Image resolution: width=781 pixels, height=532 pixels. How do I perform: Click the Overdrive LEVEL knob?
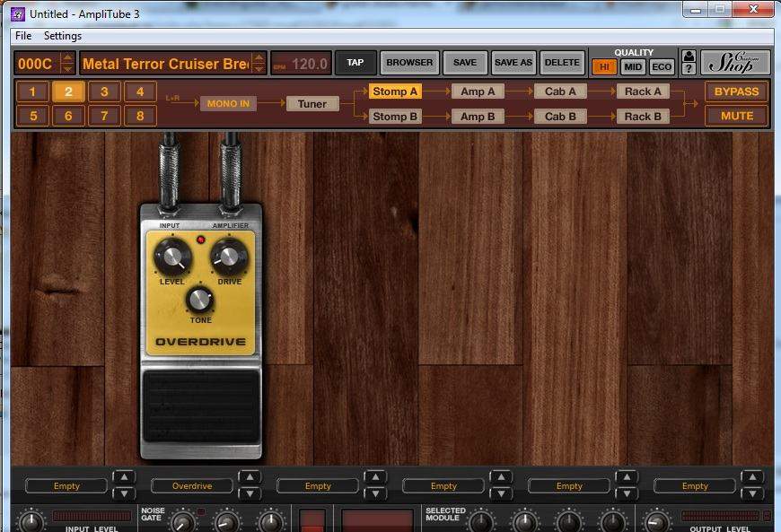[172, 257]
